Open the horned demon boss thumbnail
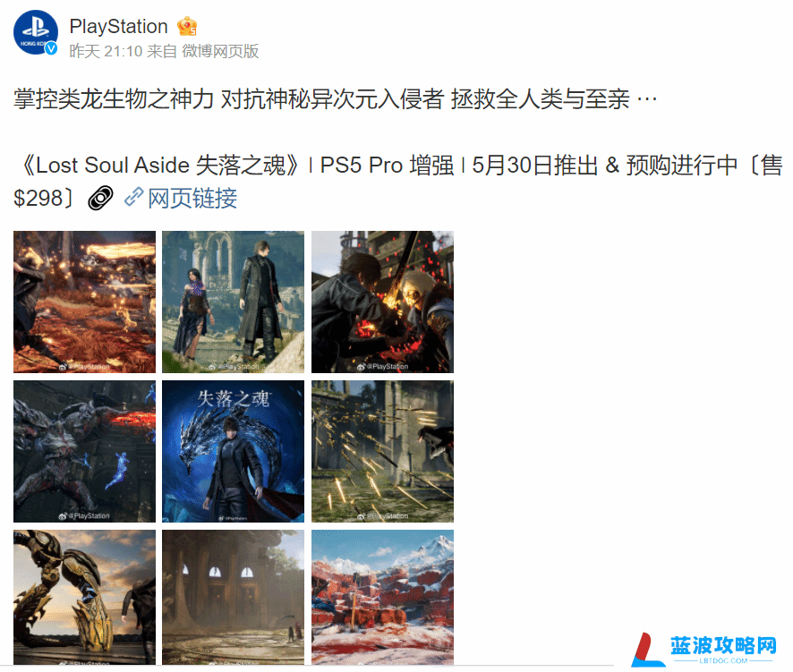 pyautogui.click(x=84, y=452)
